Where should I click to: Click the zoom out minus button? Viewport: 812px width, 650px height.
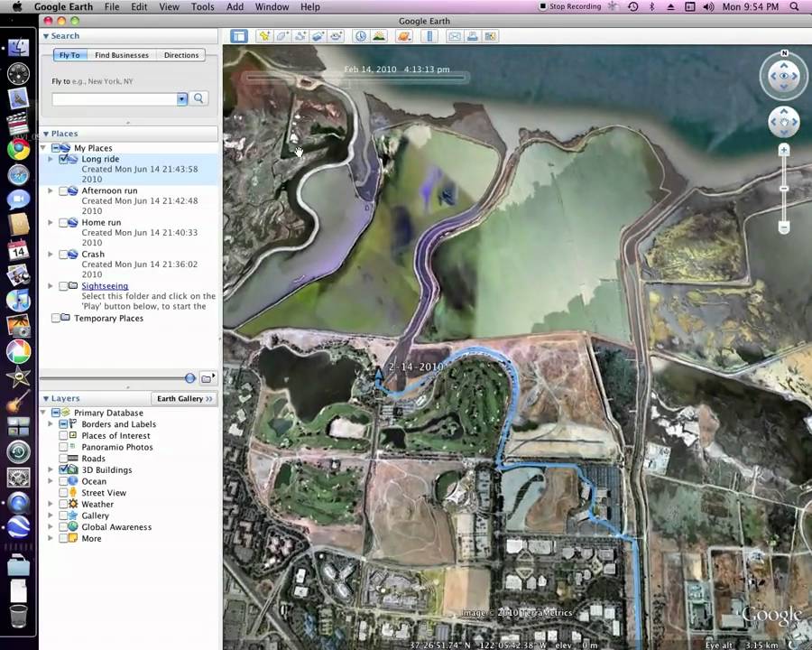pyautogui.click(x=784, y=227)
